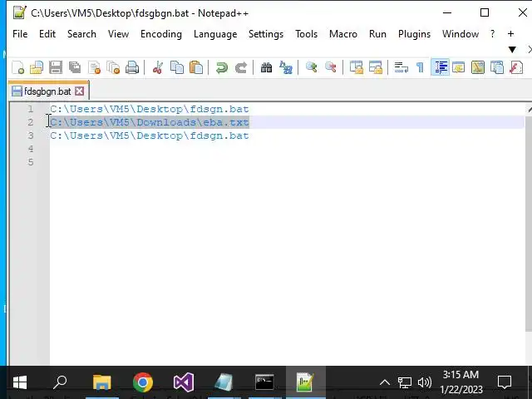Click the Zoom In magnifier icon
The width and height of the screenshot is (532, 399).
[311, 67]
